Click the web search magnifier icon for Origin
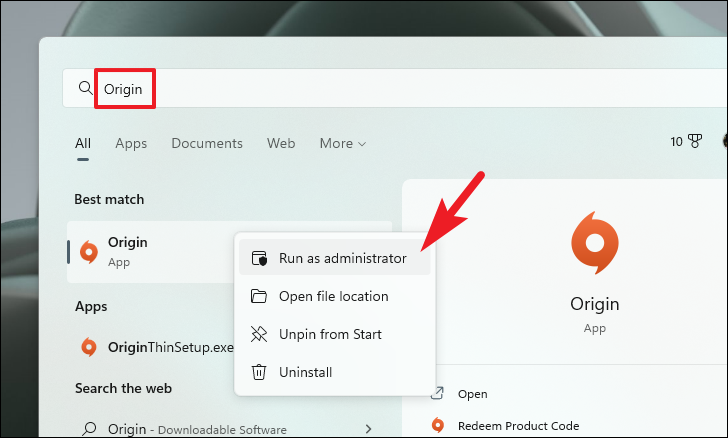728x438 pixels. point(89,429)
